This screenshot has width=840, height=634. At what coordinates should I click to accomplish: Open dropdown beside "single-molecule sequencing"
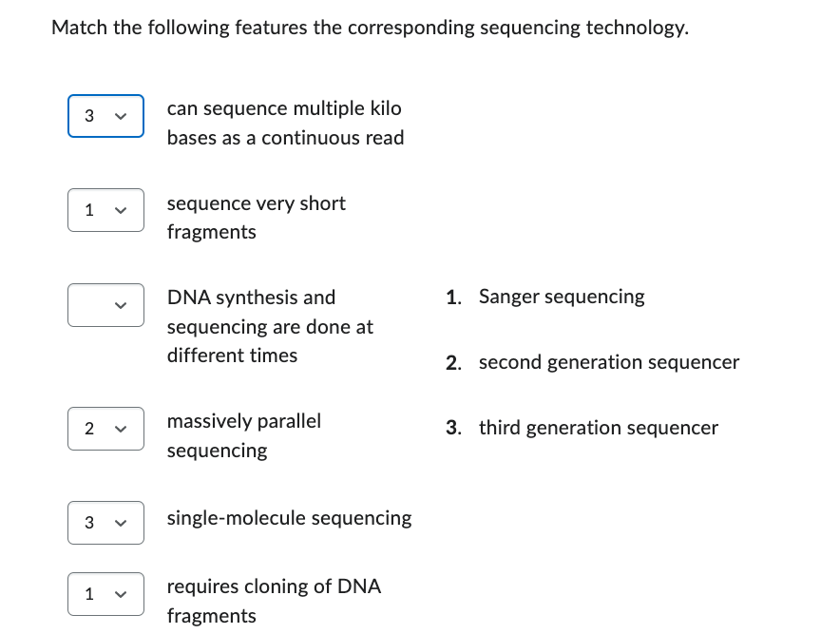pyautogui.click(x=105, y=523)
